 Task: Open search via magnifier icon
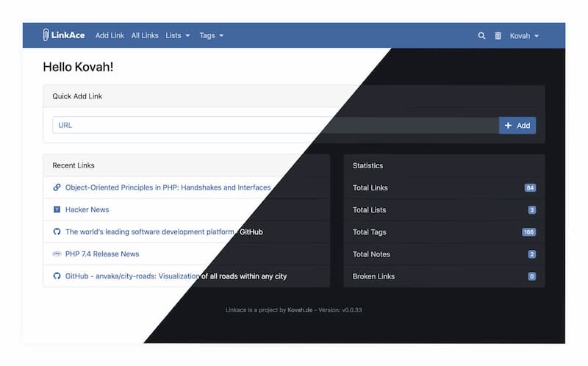click(481, 35)
